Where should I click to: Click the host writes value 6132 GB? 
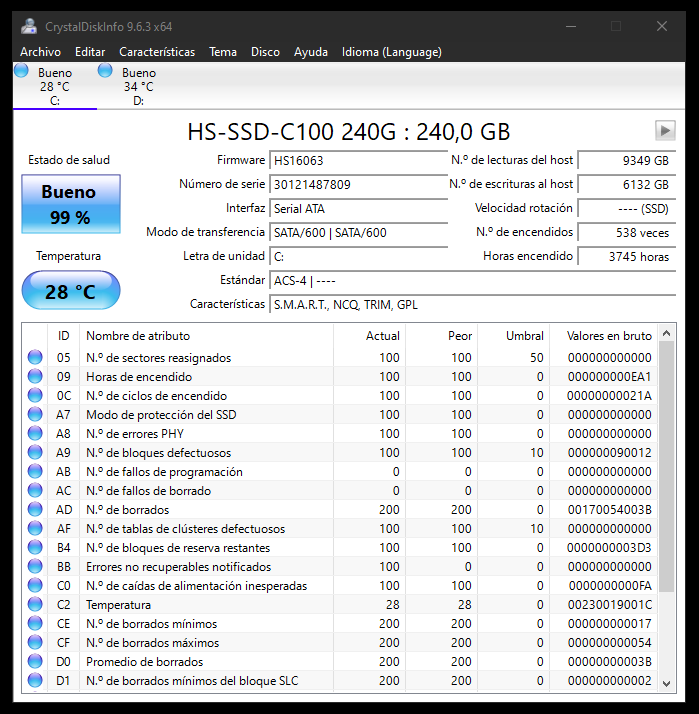pyautogui.click(x=627, y=184)
